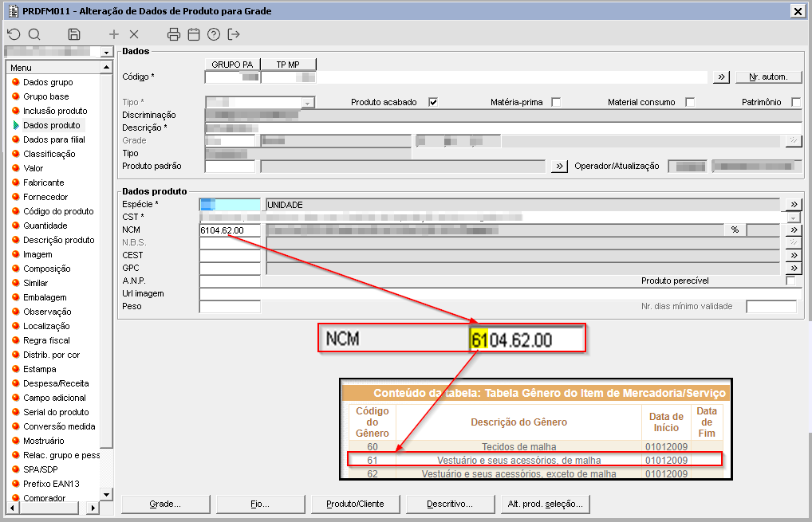Collapse the Menu header arrow
The width and height of the screenshot is (812, 522).
pos(106,67)
